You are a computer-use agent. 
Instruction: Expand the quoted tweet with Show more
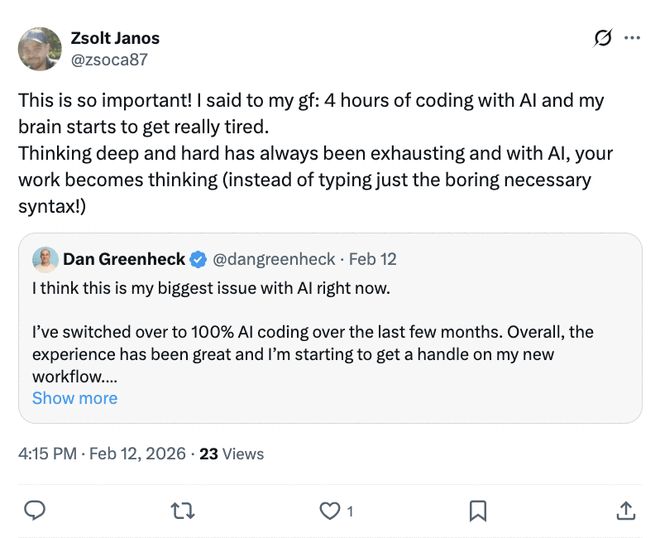(74, 398)
